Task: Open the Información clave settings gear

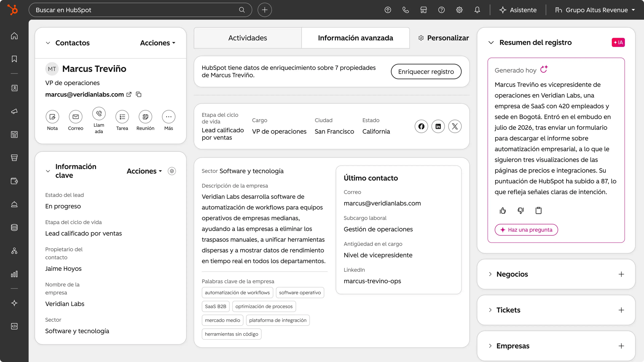Action: [172, 171]
